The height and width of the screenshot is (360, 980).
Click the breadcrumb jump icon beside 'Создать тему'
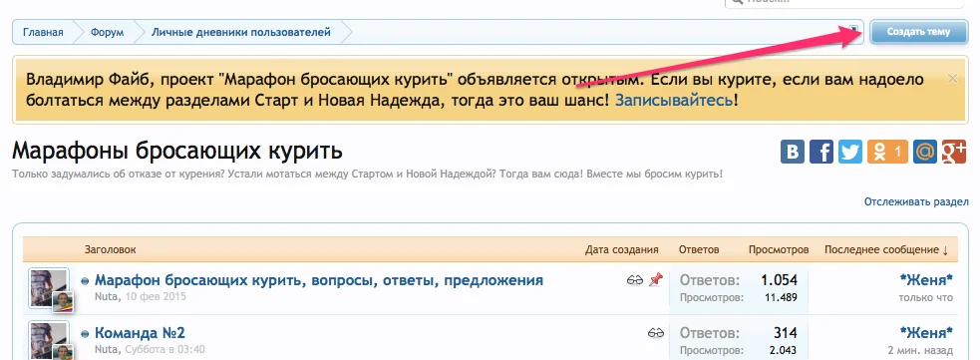pyautogui.click(x=853, y=29)
